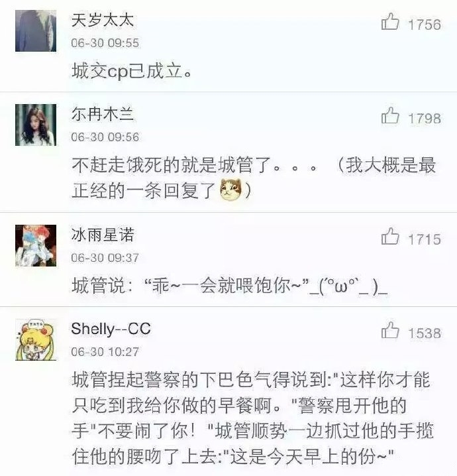Select the cat emoji in 尔冉木兰's reply
The image size is (457, 476).
(x=230, y=190)
